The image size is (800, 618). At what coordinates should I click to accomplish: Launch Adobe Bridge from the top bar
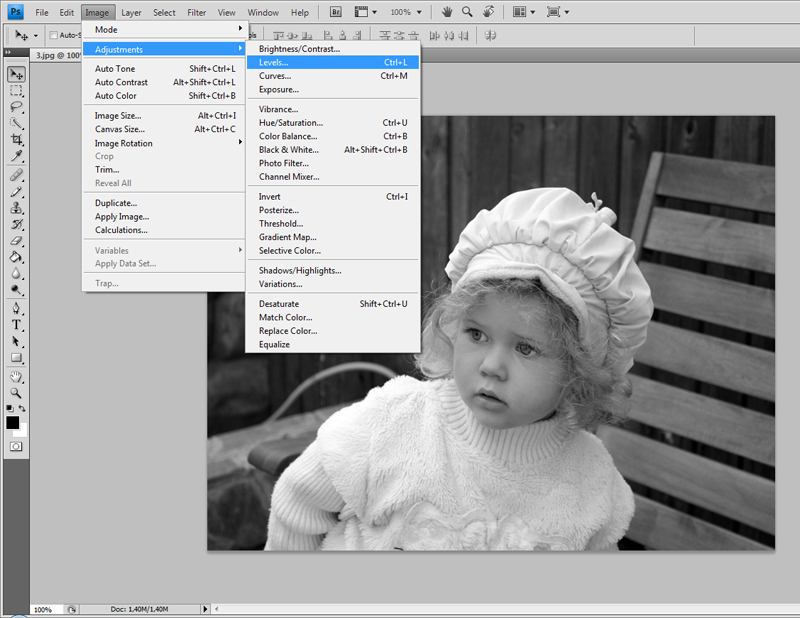tap(334, 13)
